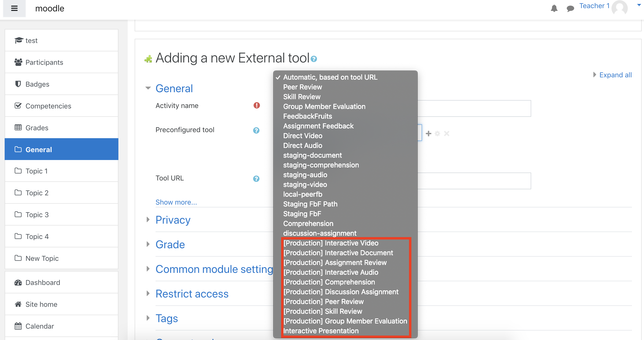Select the General section in sidebar
The width and height of the screenshot is (644, 340).
click(62, 149)
